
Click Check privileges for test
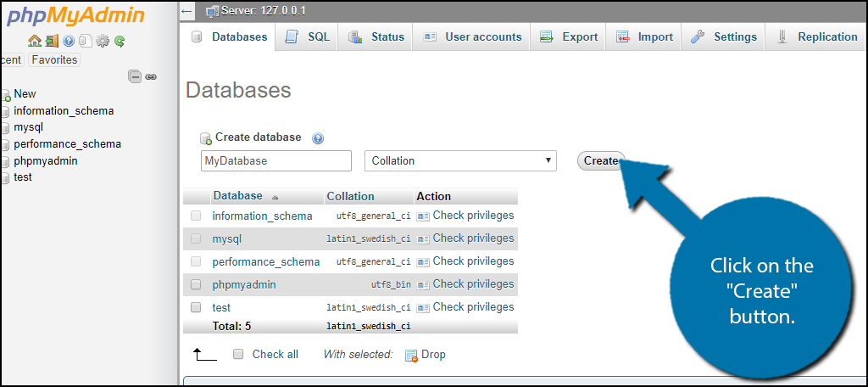pos(473,307)
